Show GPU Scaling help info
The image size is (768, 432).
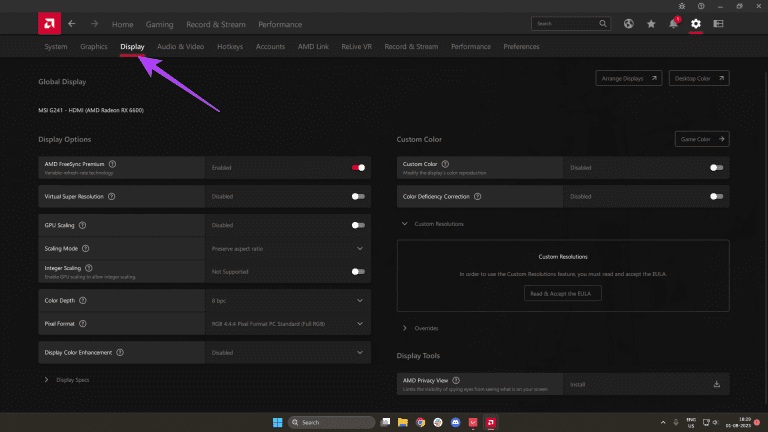[x=82, y=225]
